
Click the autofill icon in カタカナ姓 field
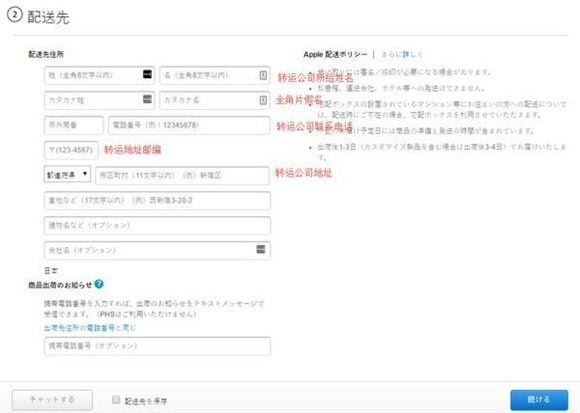tap(147, 99)
